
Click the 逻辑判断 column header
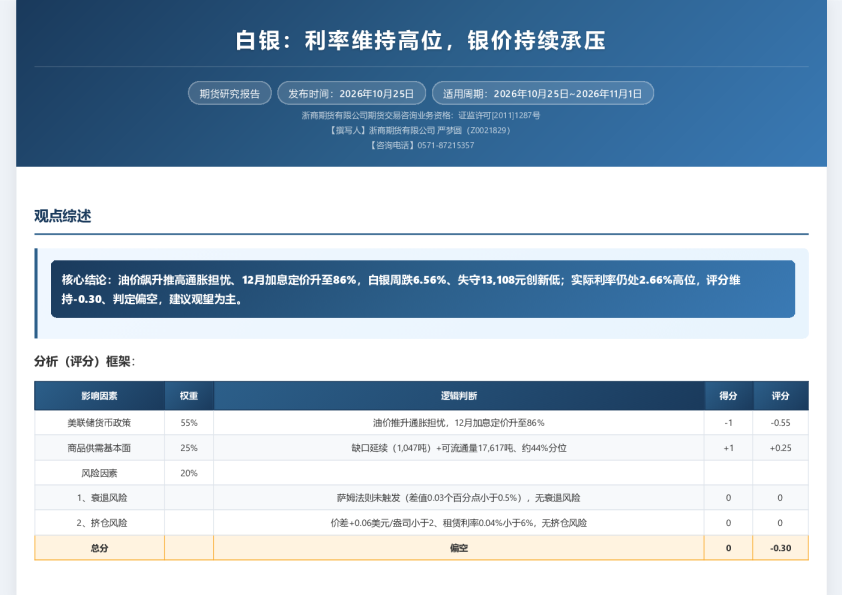coord(459,396)
